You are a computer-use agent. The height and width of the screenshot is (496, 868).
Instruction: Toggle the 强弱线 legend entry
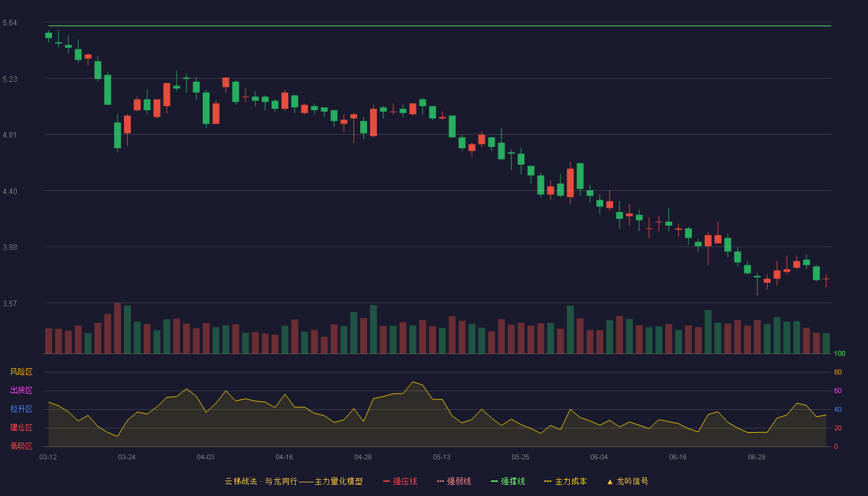tap(454, 481)
